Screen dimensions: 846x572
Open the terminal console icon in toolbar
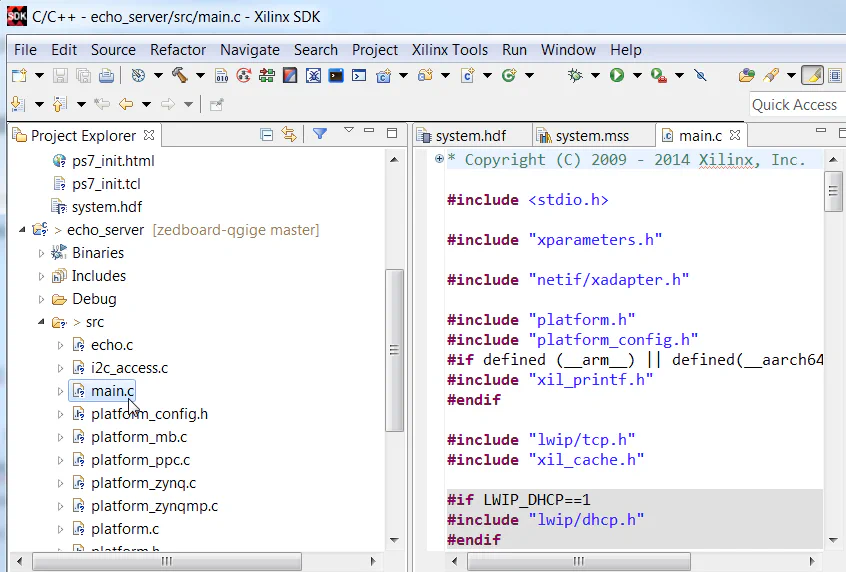point(336,75)
